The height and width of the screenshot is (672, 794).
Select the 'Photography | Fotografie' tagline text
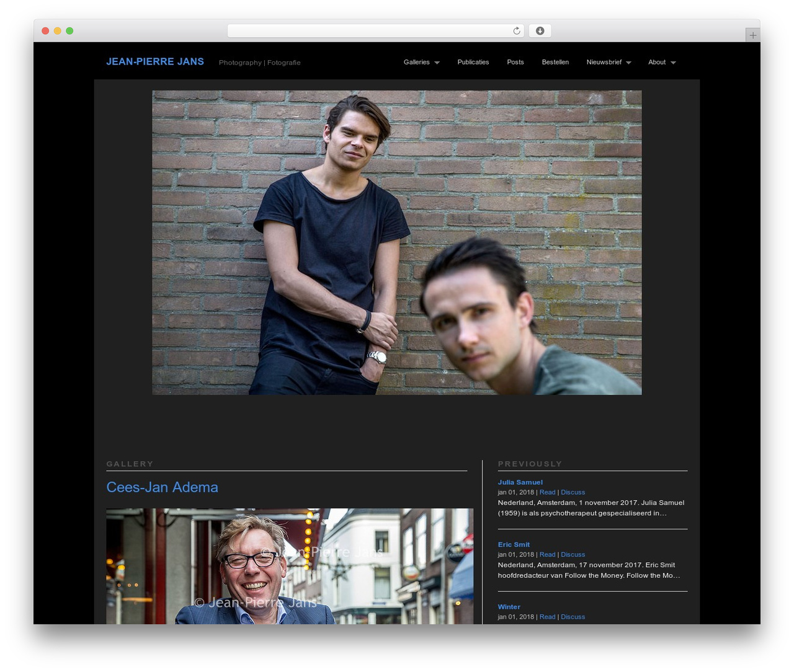pyautogui.click(x=260, y=63)
